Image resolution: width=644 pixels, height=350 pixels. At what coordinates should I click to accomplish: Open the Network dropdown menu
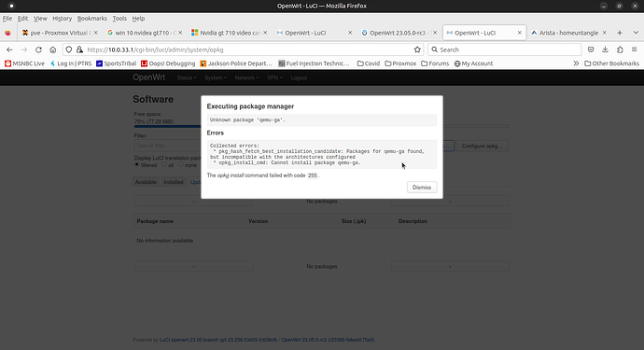246,77
